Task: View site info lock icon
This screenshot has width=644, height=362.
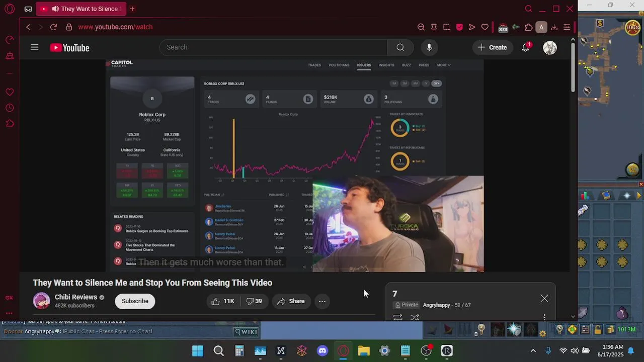Action: click(68, 27)
